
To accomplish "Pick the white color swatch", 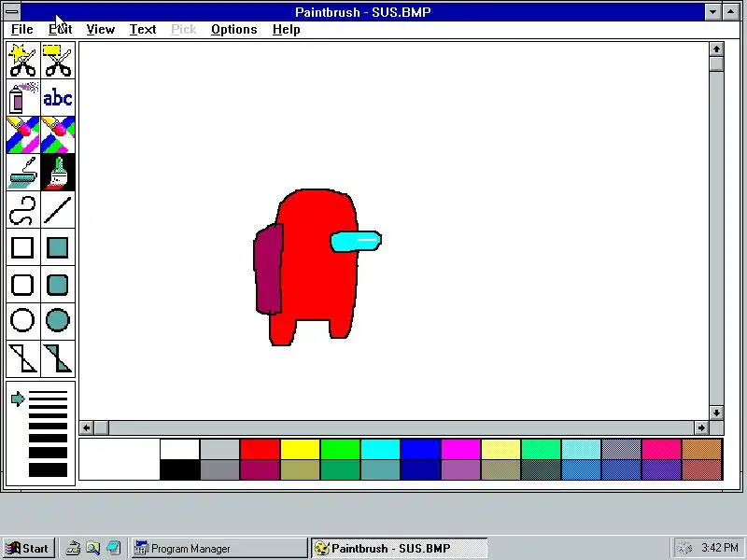I will pos(179,450).
